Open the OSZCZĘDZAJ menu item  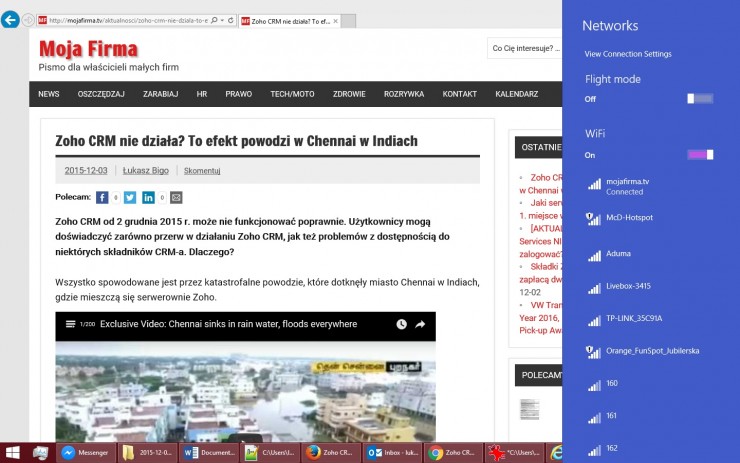click(x=101, y=94)
